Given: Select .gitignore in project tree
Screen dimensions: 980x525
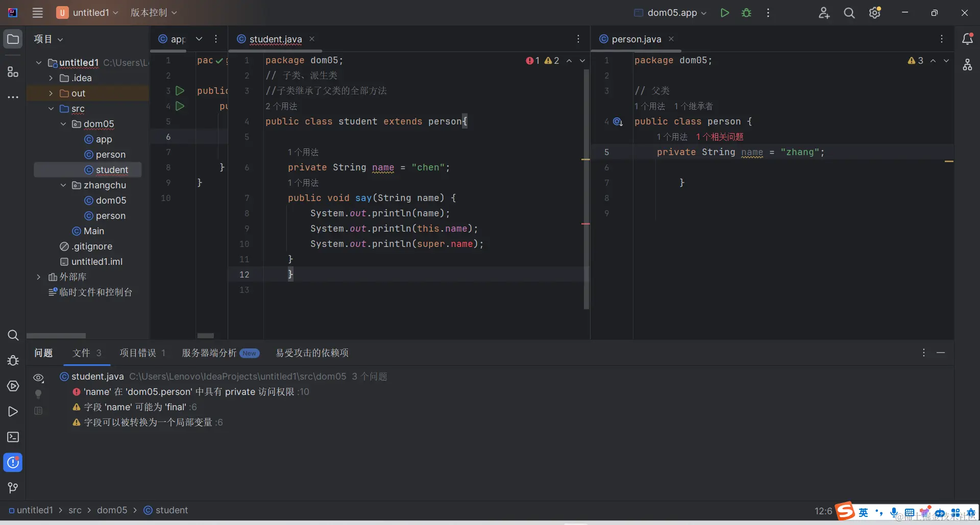Looking at the screenshot, I should click(x=86, y=246).
